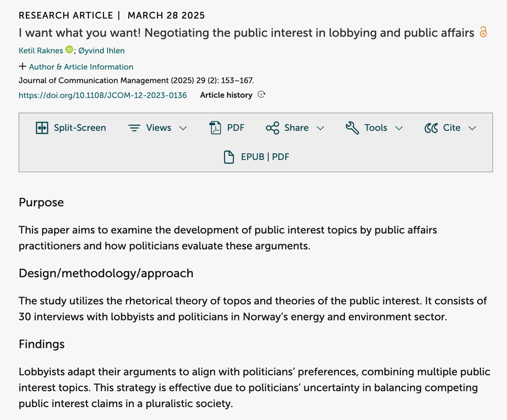The width and height of the screenshot is (507, 420).
Task: Open the Cite dropdown chevron
Action: (472, 128)
